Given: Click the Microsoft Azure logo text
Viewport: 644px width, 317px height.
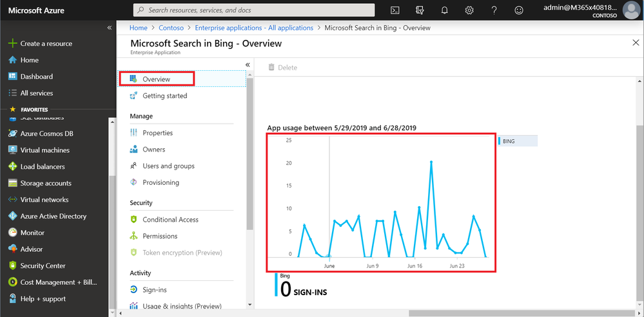Looking at the screenshot, I should point(36,10).
